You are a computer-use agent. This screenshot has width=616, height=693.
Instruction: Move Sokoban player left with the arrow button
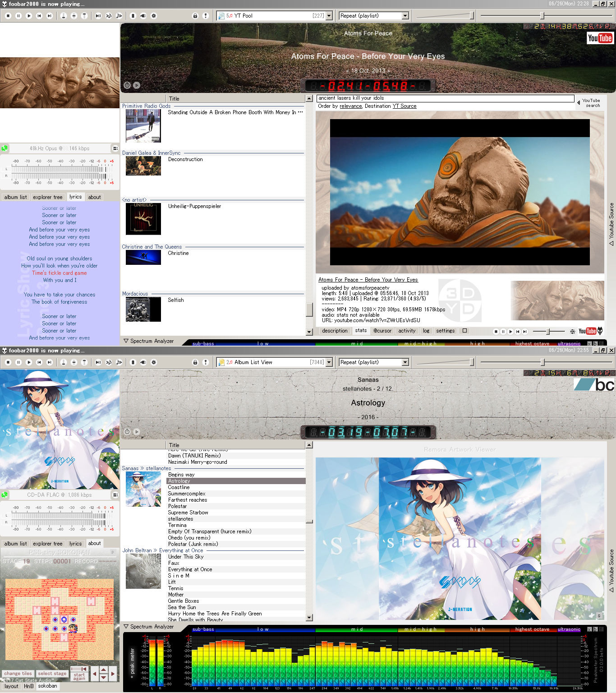(x=94, y=674)
